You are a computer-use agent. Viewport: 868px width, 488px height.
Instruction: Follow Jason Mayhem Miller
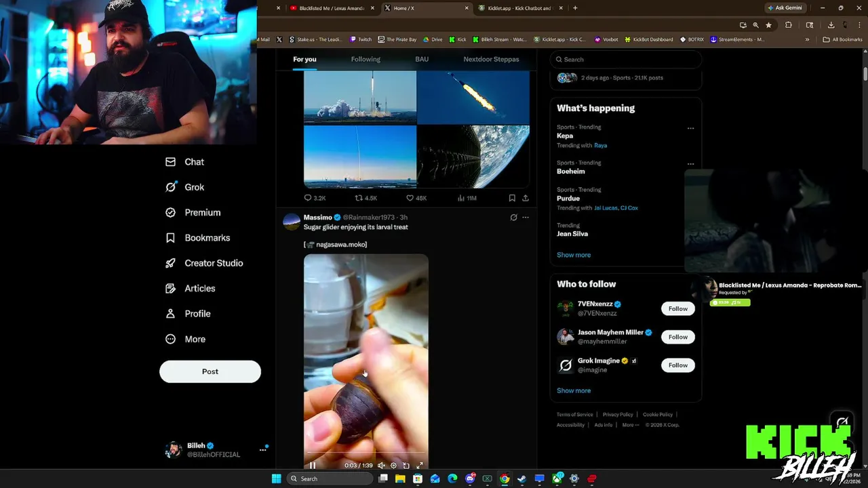tap(678, 337)
